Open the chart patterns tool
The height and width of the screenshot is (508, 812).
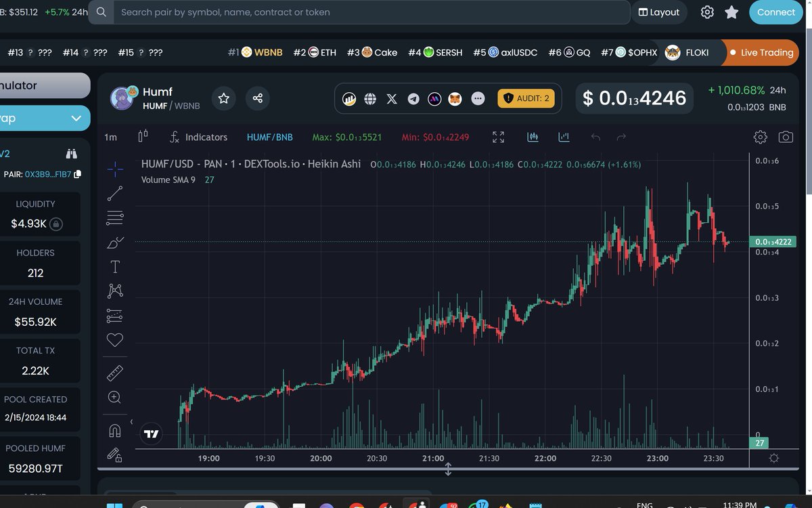(x=115, y=291)
